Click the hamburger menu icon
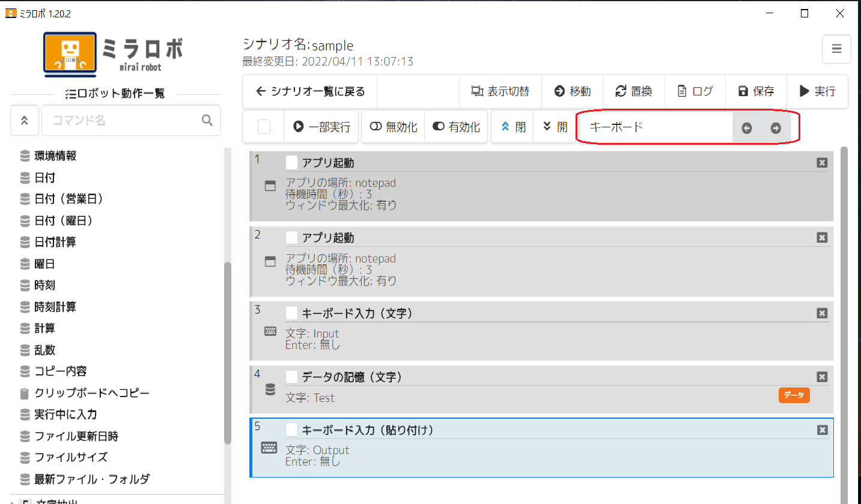This screenshot has height=504, width=861. 836,49
